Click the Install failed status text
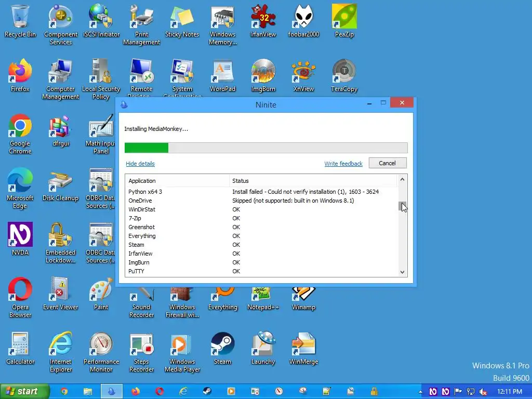Image resolution: width=532 pixels, height=399 pixels. click(x=305, y=192)
